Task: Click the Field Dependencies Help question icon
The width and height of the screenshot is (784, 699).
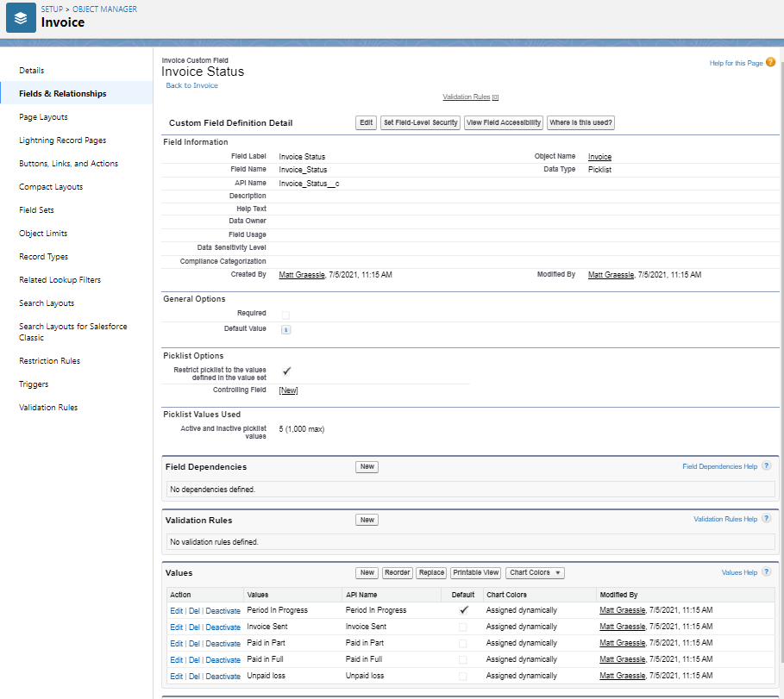Action: 766,465
